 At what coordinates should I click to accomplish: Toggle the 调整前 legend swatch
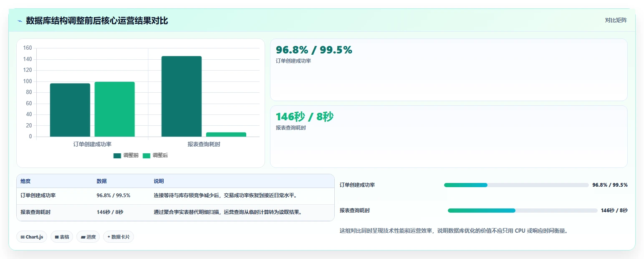click(117, 155)
